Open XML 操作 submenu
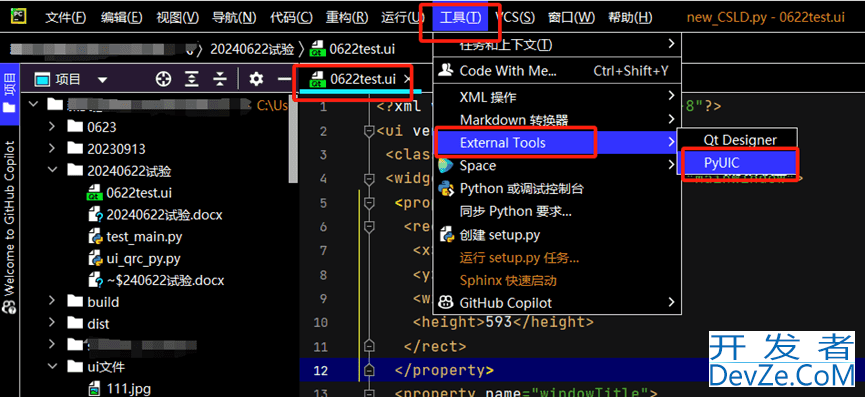Image resolution: width=865 pixels, height=397 pixels. tap(556, 97)
